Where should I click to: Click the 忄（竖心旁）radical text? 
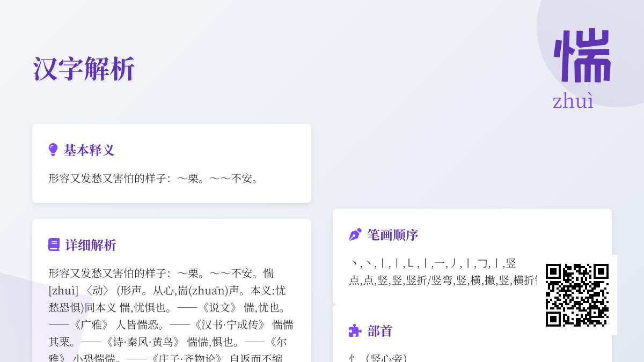coord(381,358)
